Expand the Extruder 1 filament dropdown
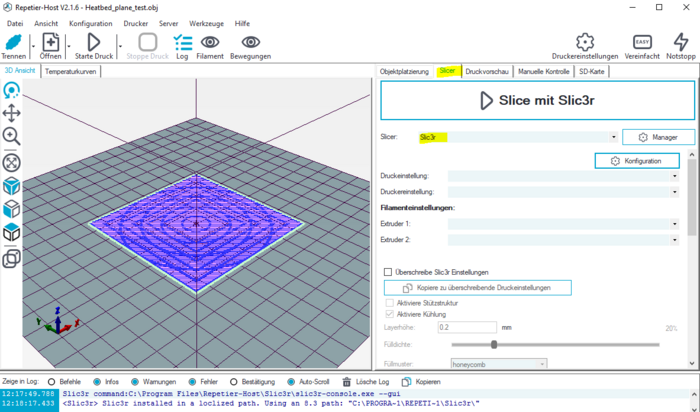Viewport: 700px width, 412px height. click(x=675, y=224)
